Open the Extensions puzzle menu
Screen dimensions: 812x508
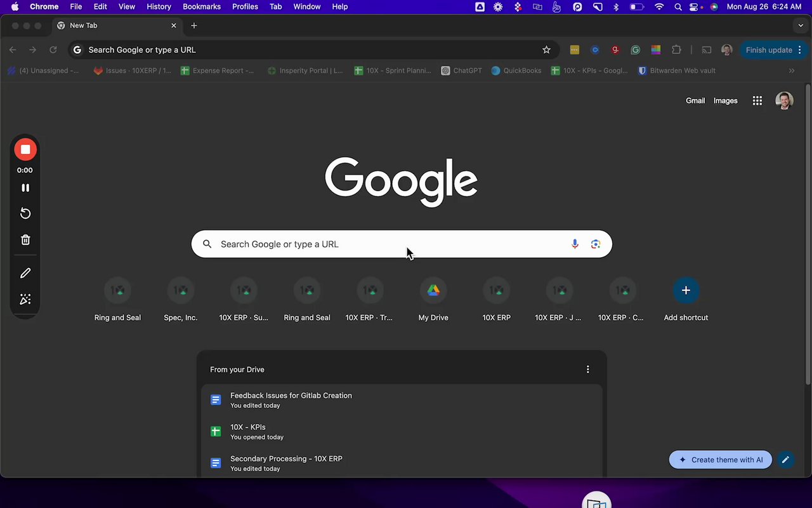(x=676, y=50)
